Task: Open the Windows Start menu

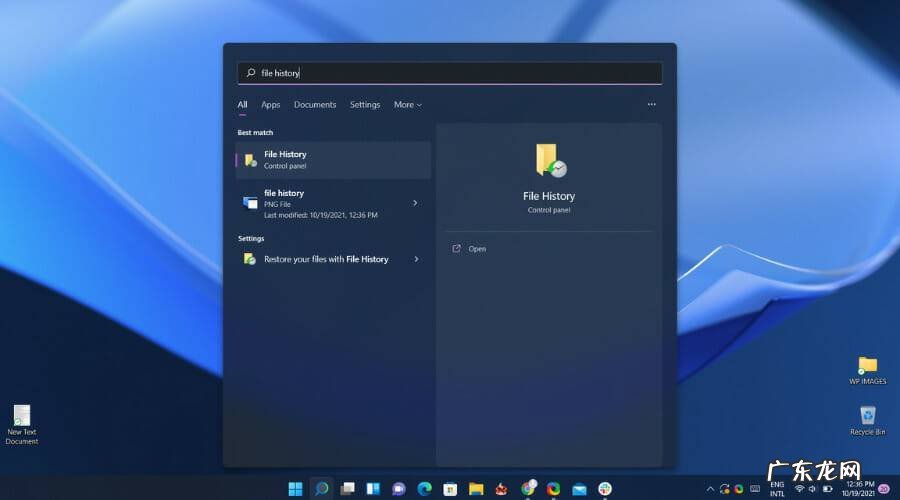Action: pyautogui.click(x=296, y=489)
